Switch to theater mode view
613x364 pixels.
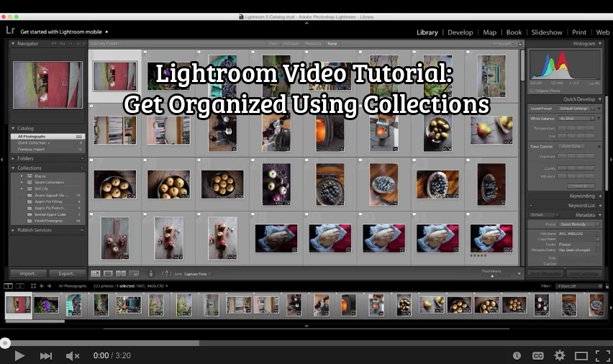tap(581, 356)
